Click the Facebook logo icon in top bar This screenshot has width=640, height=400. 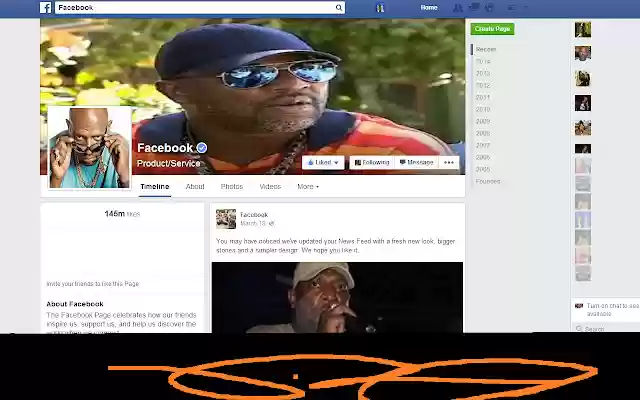click(x=45, y=7)
